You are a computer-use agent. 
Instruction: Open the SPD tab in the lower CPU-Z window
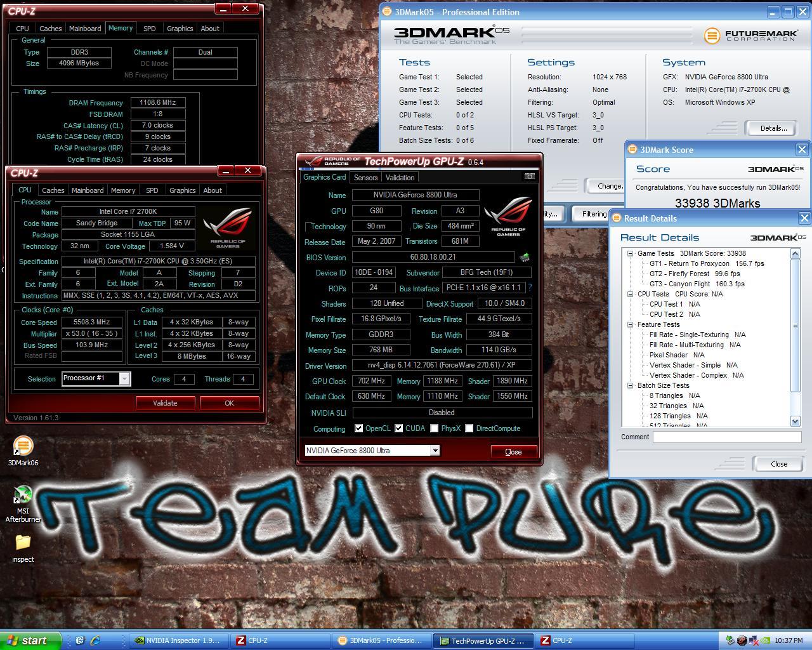click(x=152, y=190)
